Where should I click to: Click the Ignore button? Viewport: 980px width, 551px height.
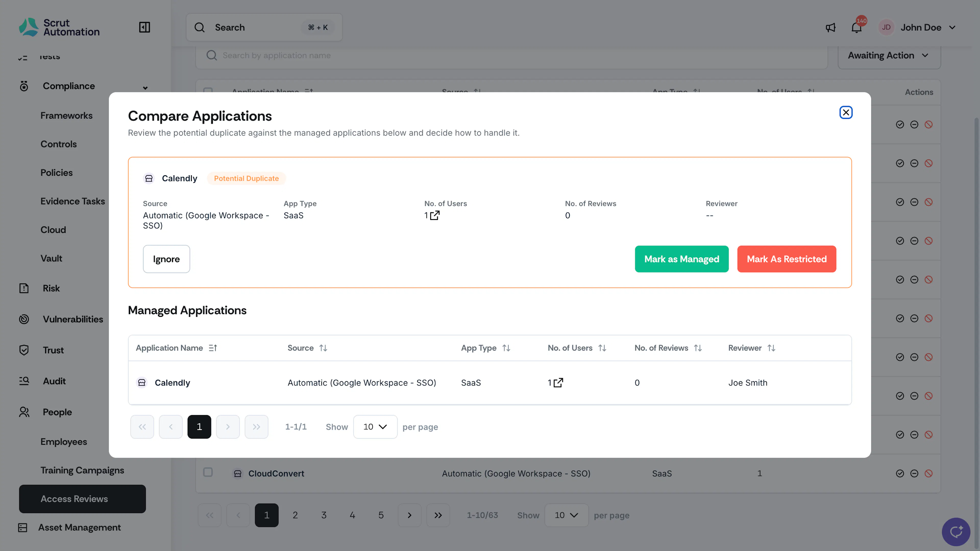coord(166,259)
